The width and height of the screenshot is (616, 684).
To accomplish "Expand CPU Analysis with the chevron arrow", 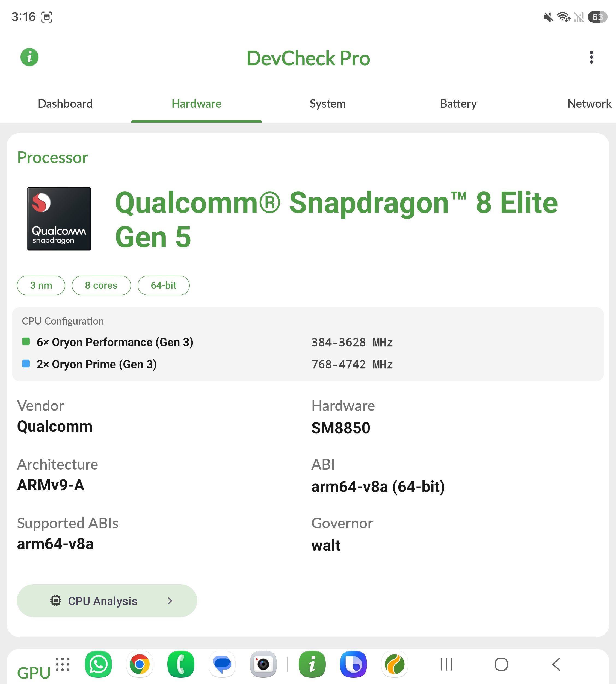I will [170, 601].
